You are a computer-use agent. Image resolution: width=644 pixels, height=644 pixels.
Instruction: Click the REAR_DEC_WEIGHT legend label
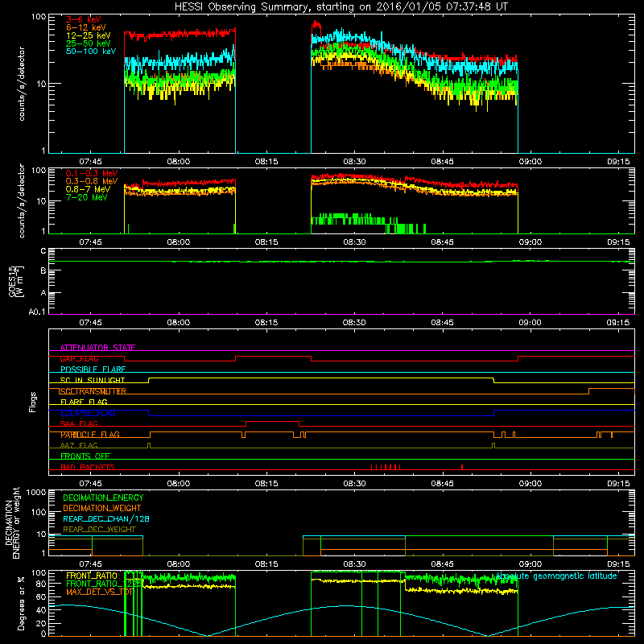click(99, 530)
